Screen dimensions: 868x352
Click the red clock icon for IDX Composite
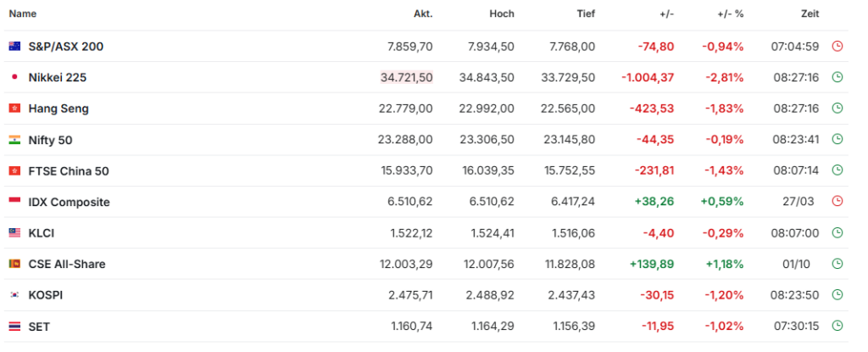(x=837, y=202)
